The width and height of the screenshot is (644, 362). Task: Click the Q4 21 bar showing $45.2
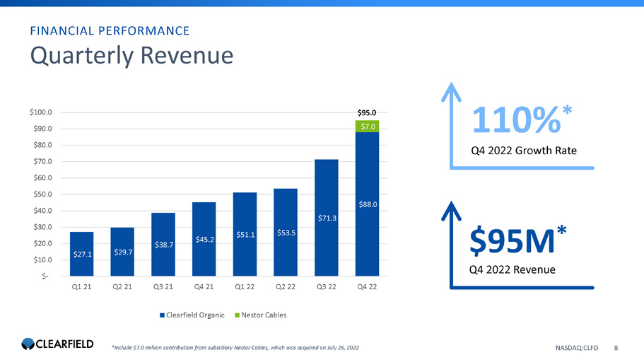204,239
